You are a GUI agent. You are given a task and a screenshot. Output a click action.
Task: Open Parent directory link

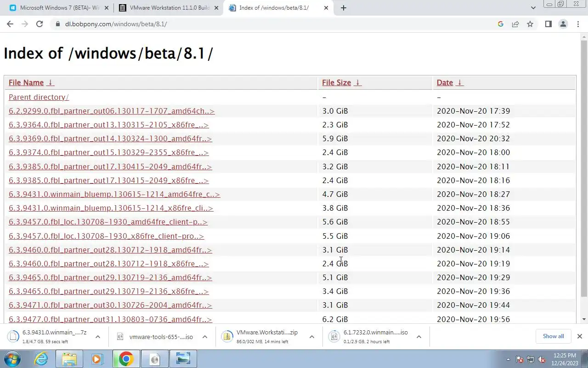click(x=39, y=97)
